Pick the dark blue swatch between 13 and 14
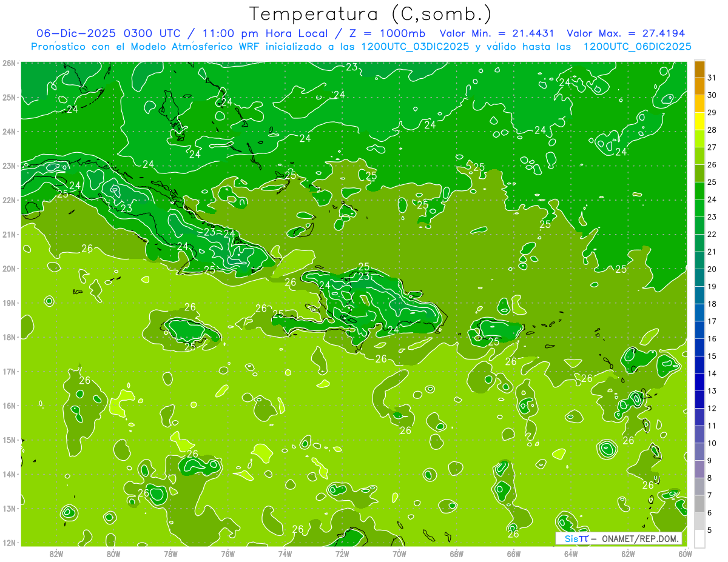 [699, 383]
